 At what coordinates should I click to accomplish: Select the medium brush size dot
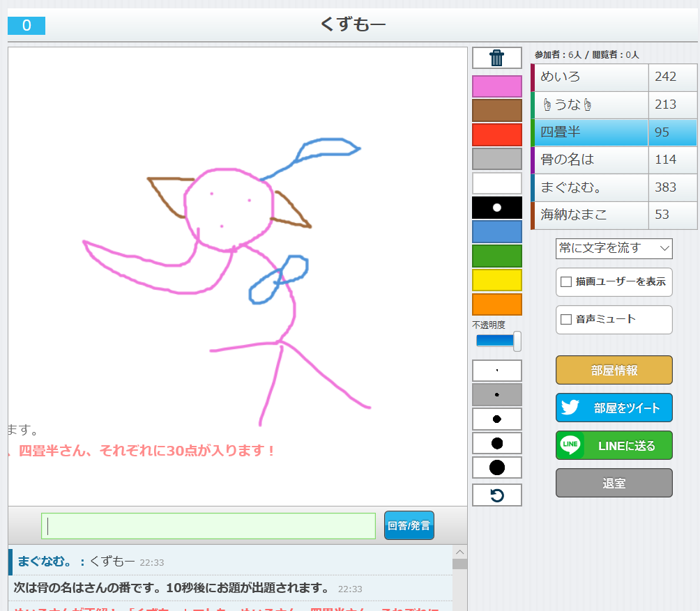tap(497, 419)
